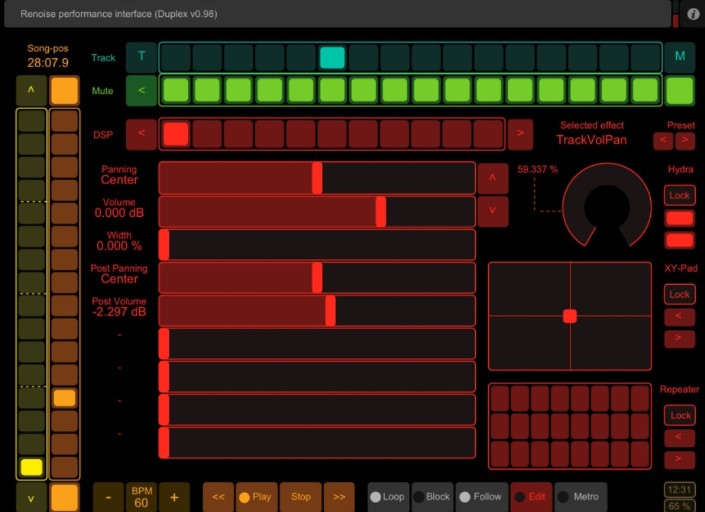Click the Mute row previous-page arrow
Viewport: 705px width, 512px height.
click(x=142, y=90)
